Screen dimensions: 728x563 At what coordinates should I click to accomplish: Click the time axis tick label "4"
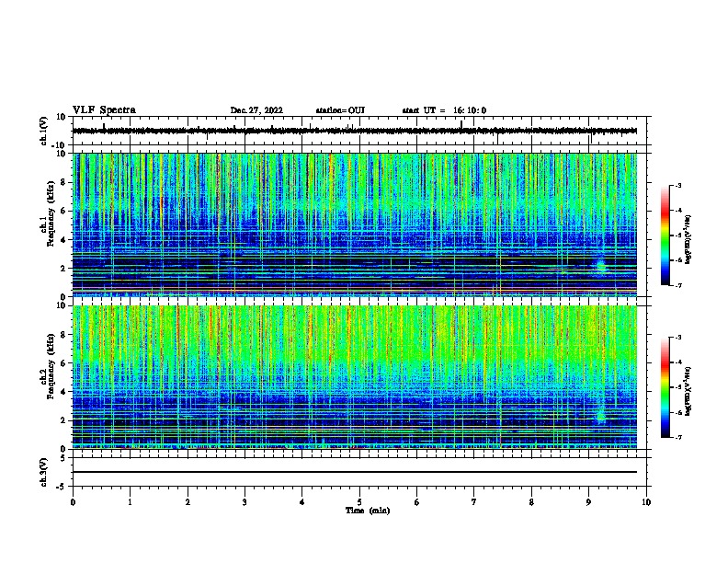click(302, 502)
